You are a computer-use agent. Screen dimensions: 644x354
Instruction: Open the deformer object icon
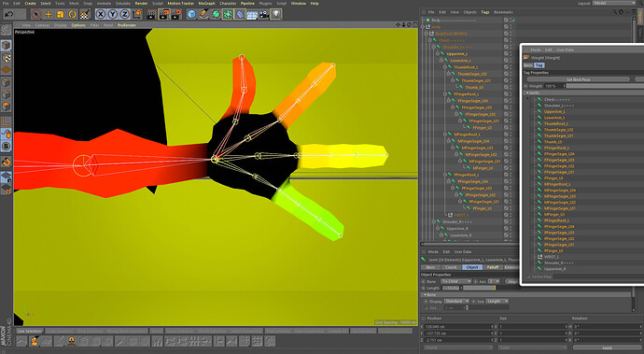[x=240, y=14]
